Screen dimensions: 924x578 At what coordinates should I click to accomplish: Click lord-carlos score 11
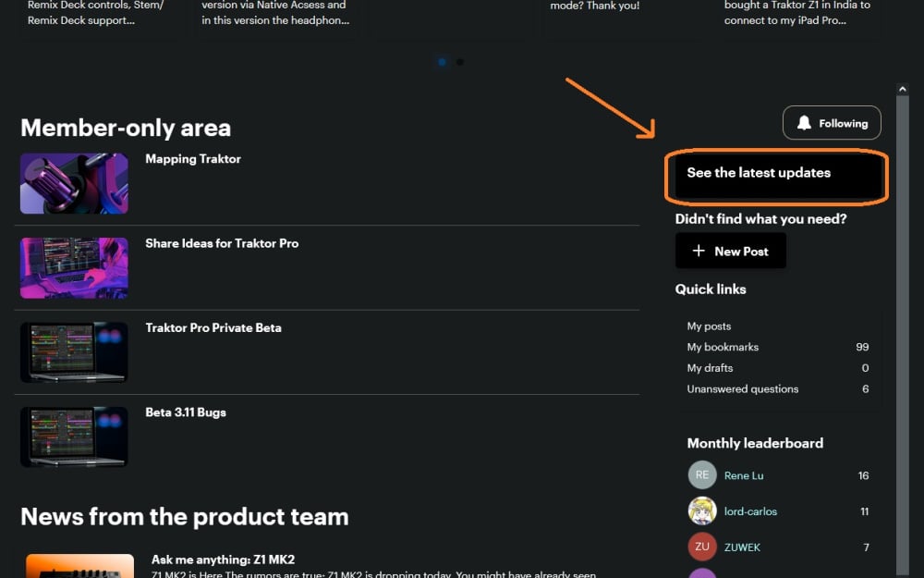(x=865, y=511)
